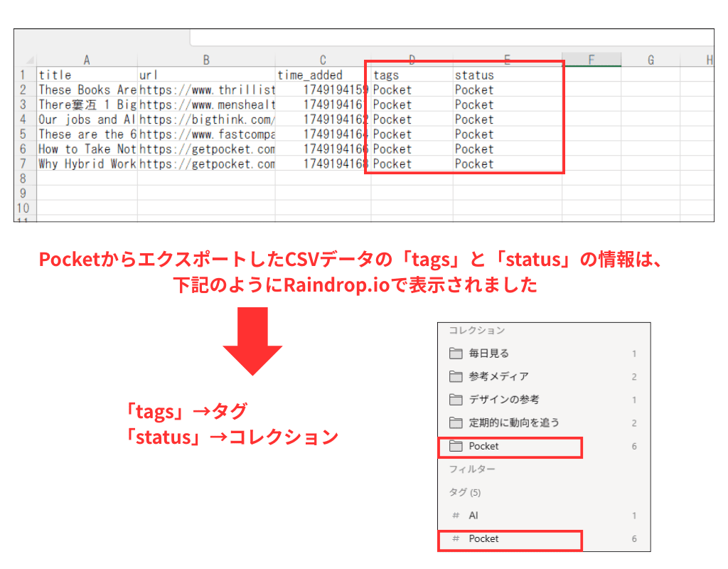Screen dimensions: 728x569
Task: Select column F header in the spreadsheet
Action: pos(592,60)
